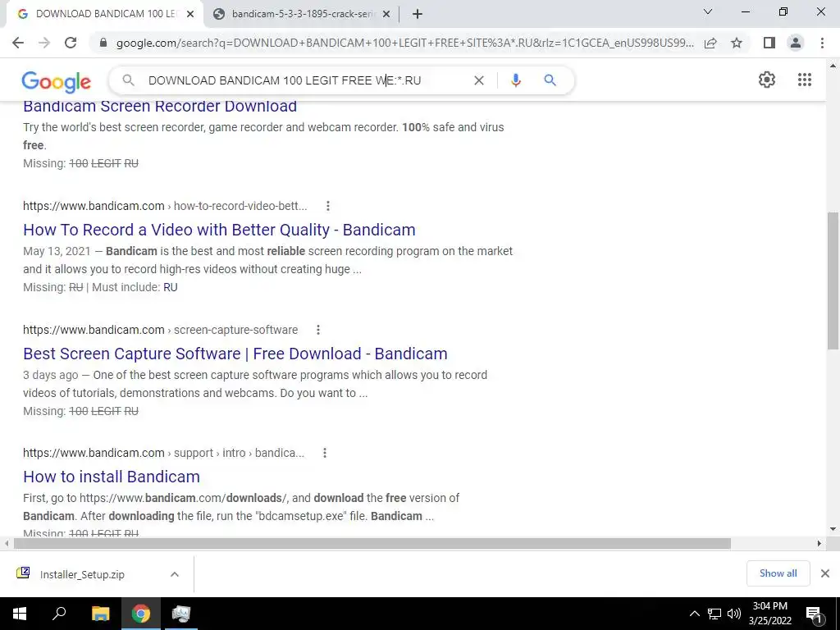Clear the search box with X

479,80
